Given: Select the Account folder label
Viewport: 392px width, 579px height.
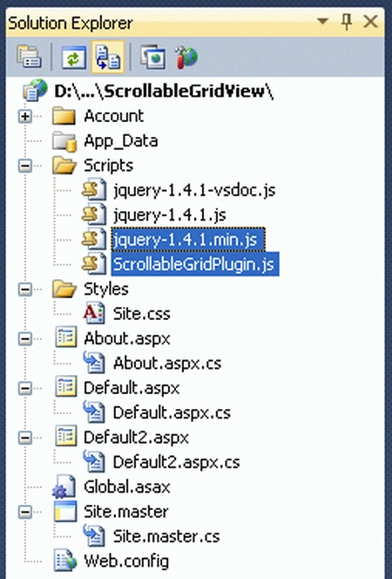Looking at the screenshot, I should click(113, 116).
